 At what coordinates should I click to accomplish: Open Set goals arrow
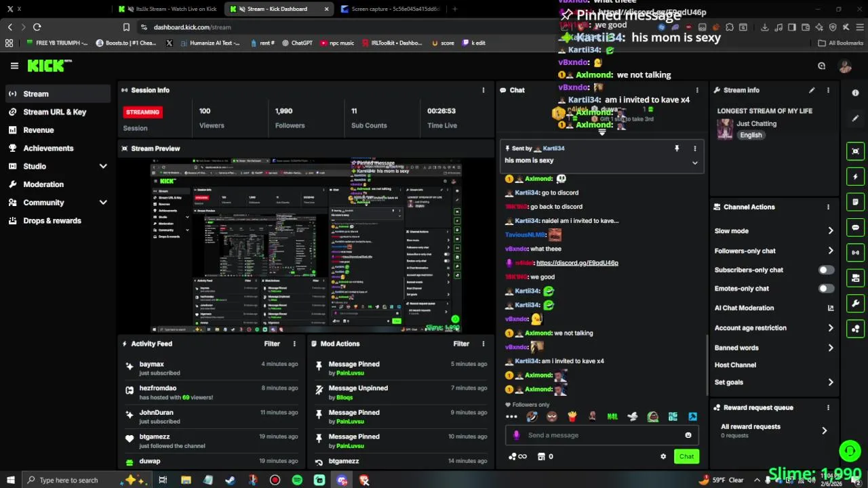[831, 382]
